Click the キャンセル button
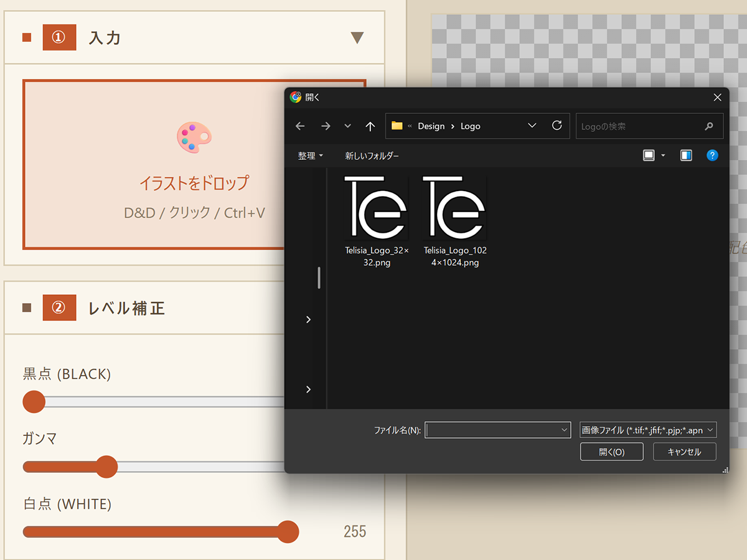The width and height of the screenshot is (747, 560). coord(684,452)
